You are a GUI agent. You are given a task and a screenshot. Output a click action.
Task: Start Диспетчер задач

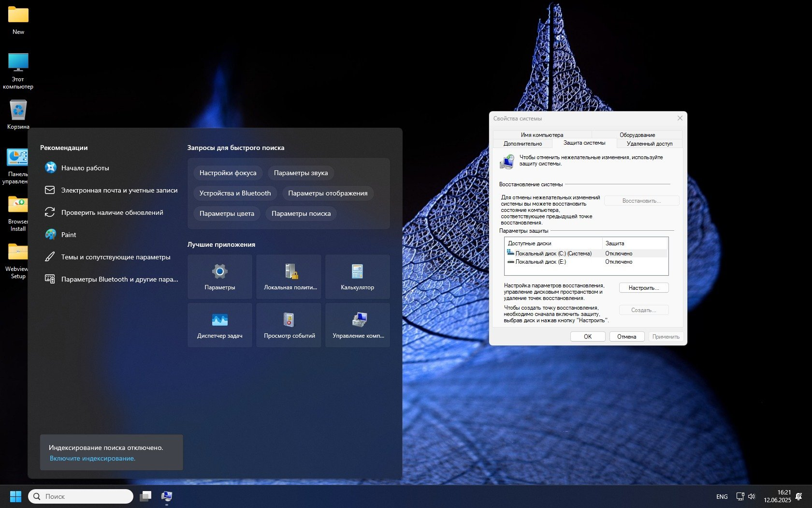click(220, 325)
